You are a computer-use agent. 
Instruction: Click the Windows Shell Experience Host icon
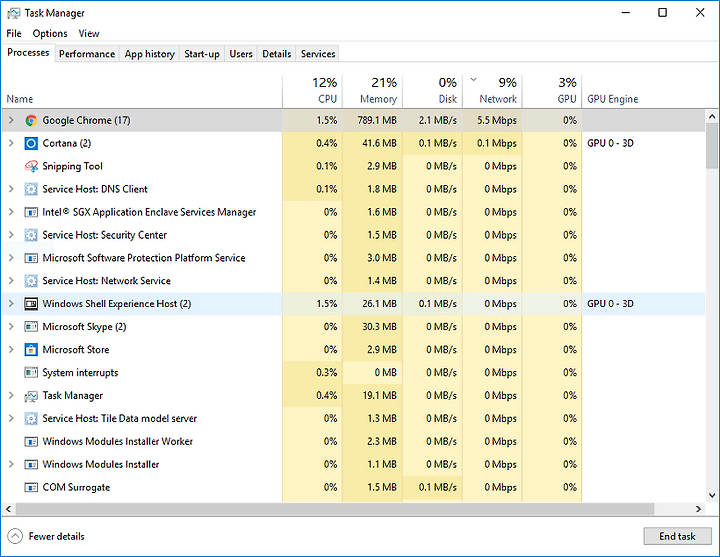tap(31, 304)
